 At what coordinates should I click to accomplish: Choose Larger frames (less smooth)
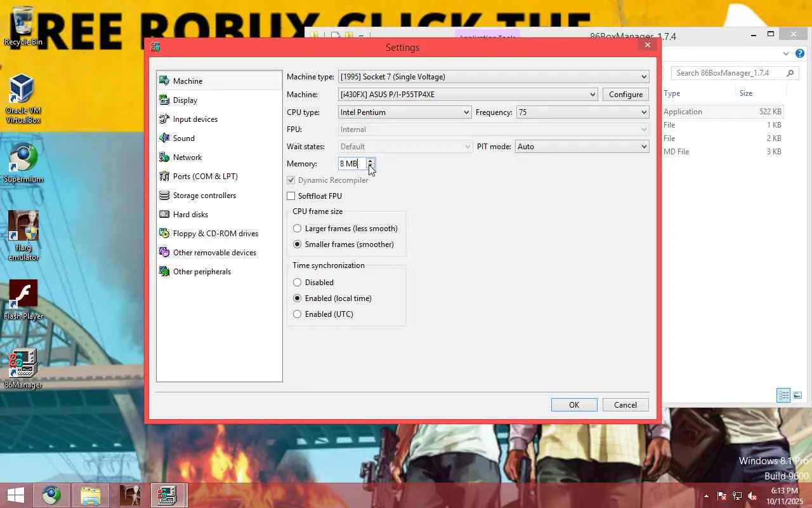click(x=297, y=229)
